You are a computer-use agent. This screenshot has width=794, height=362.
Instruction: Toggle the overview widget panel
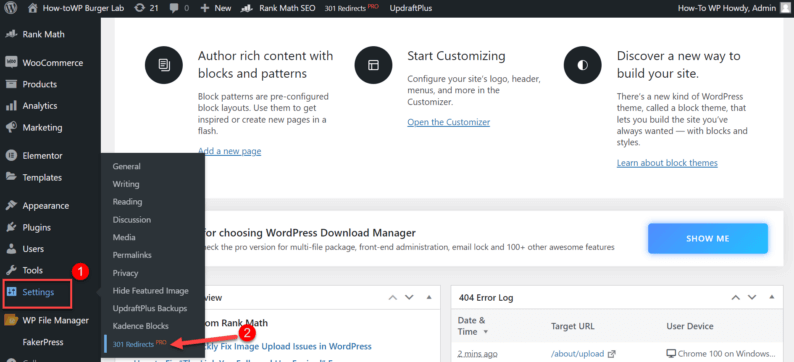429,297
